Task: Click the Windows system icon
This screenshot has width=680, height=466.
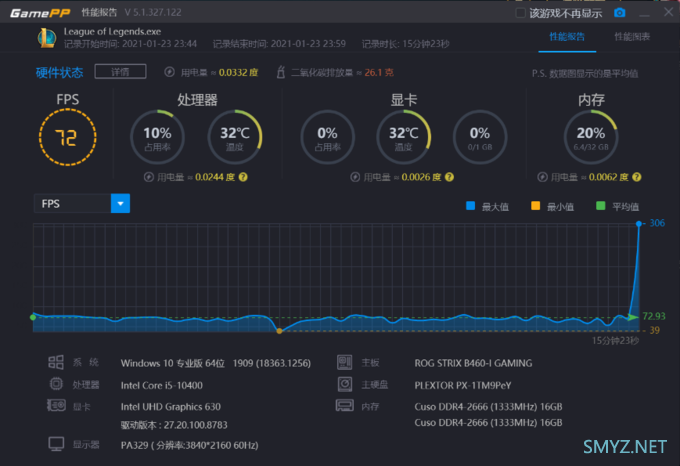Action: pos(56,362)
